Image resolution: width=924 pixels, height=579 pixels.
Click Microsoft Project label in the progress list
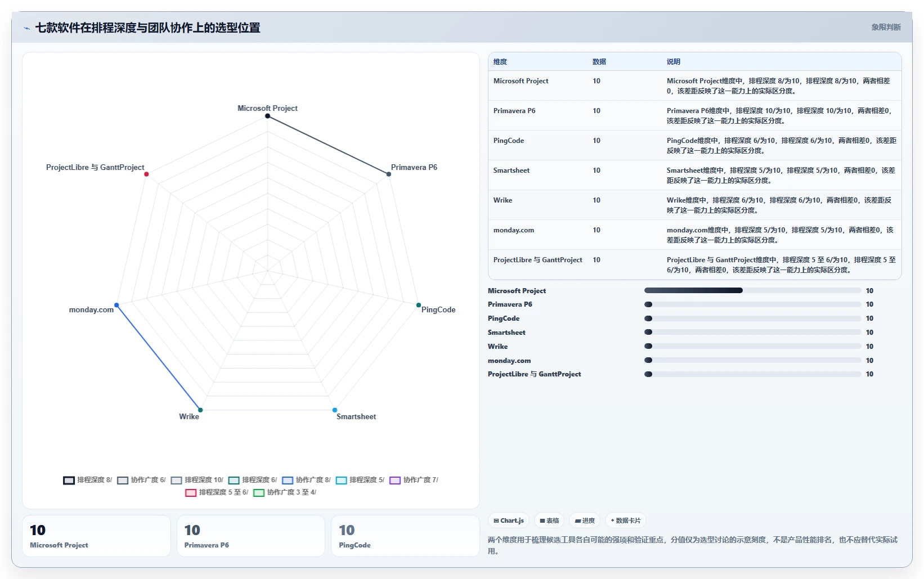click(x=517, y=291)
